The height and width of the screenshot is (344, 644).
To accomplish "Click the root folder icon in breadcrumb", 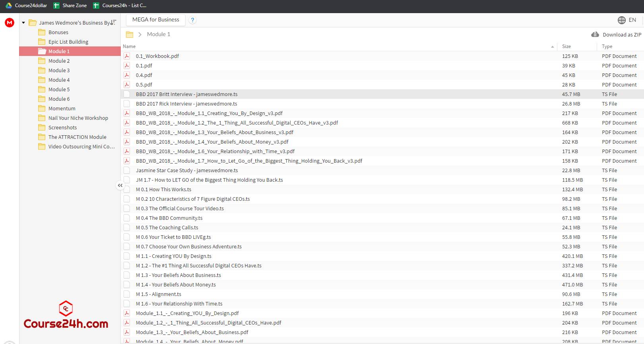I will pyautogui.click(x=130, y=35).
